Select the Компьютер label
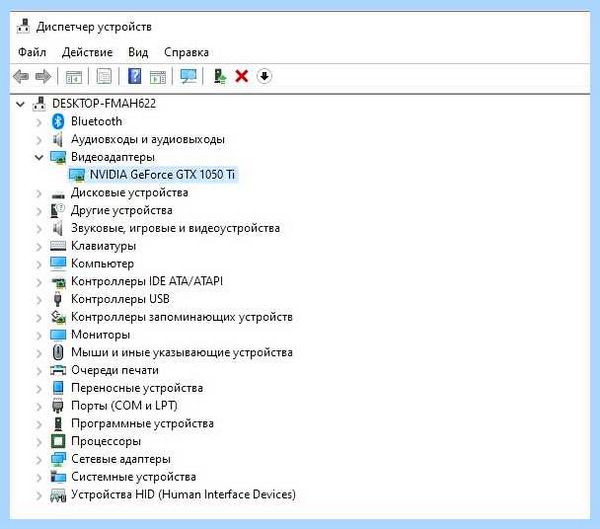The width and height of the screenshot is (600, 529). (103, 263)
